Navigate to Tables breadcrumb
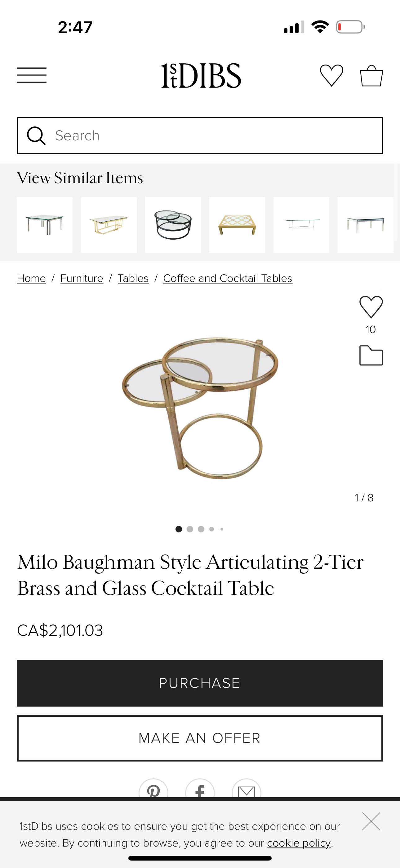The width and height of the screenshot is (400, 868). [x=133, y=278]
